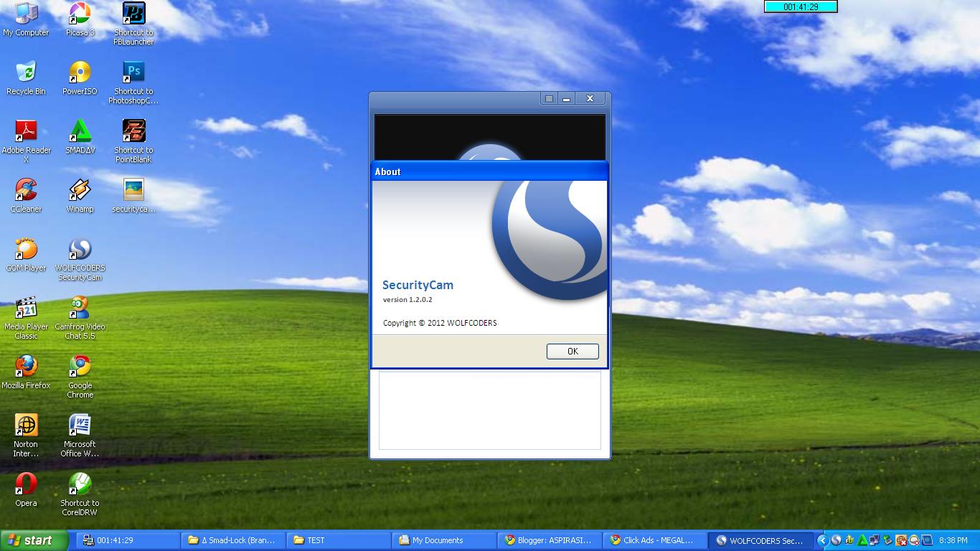Viewport: 980px width, 551px height.
Task: Click the green SMADAV tray icon
Action: (862, 540)
